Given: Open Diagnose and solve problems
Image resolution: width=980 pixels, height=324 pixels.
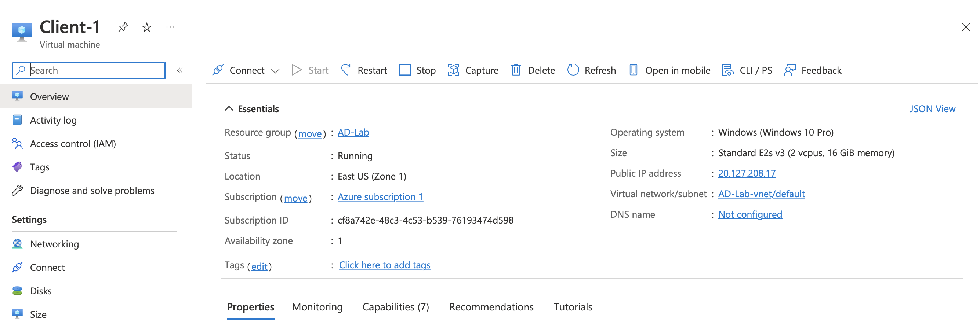Looking at the screenshot, I should click(x=92, y=190).
